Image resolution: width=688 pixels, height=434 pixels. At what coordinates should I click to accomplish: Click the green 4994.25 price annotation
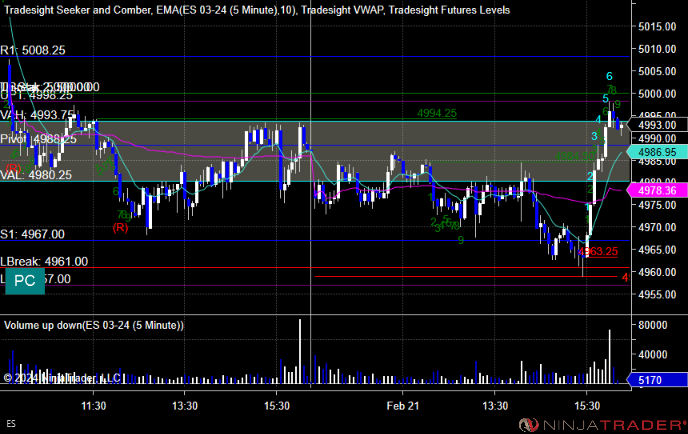click(437, 113)
